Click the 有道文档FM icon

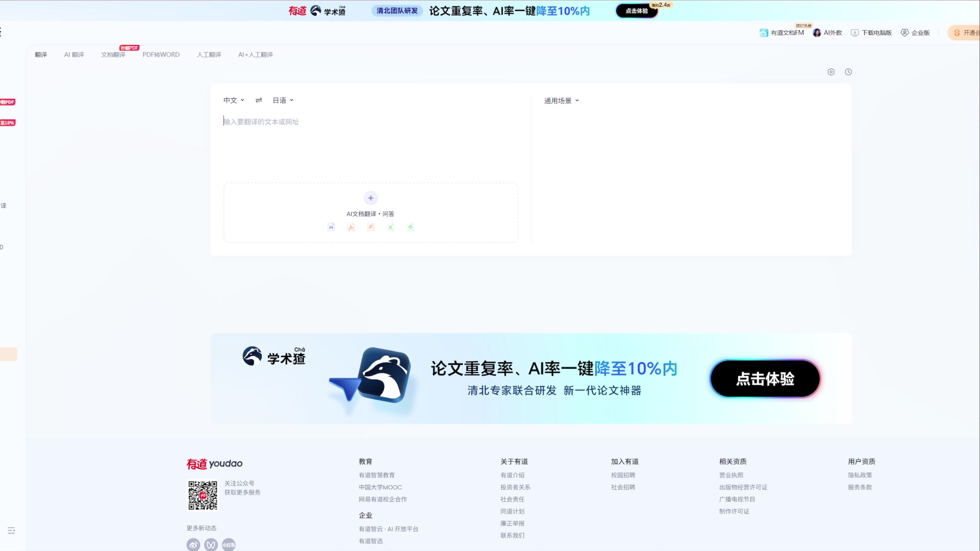[x=764, y=33]
